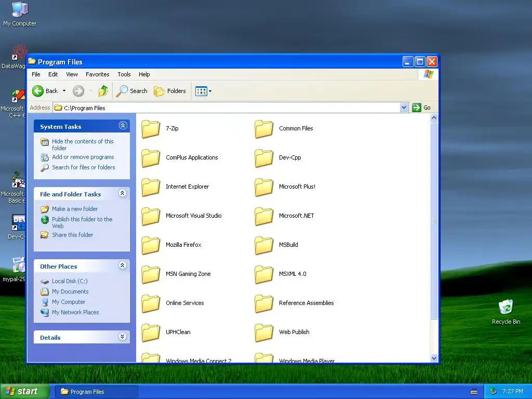
Task: Select the Microsoft Plus! folder icon
Action: point(264,187)
